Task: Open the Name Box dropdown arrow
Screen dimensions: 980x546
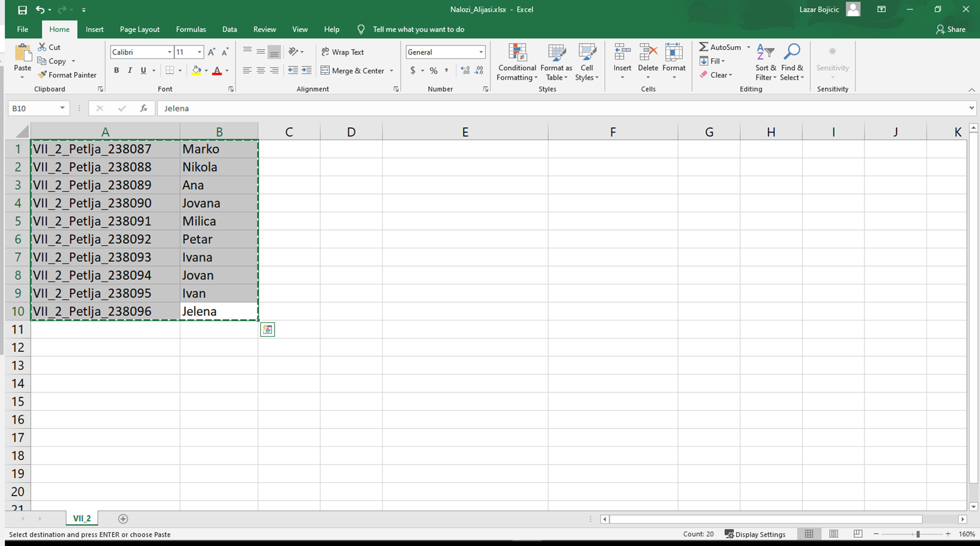Action: [x=62, y=109]
